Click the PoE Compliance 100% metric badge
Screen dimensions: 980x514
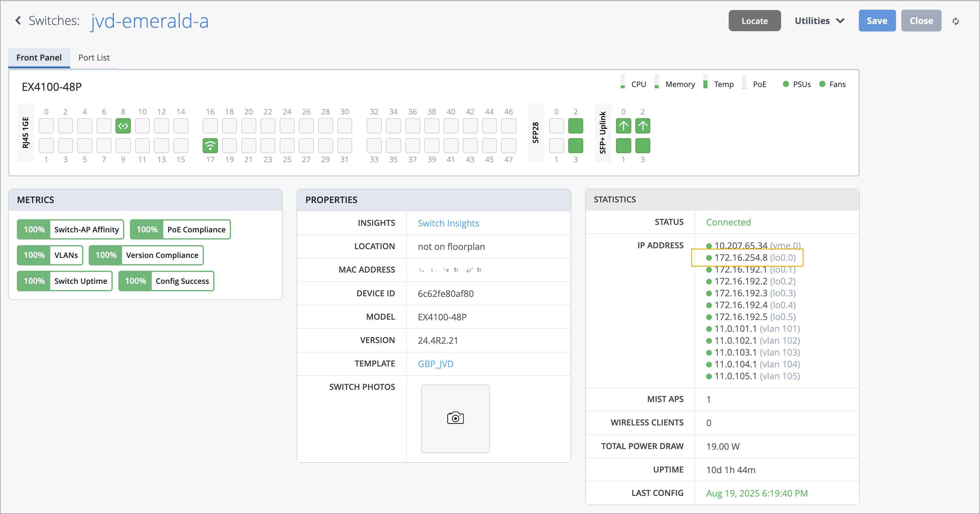(180, 230)
